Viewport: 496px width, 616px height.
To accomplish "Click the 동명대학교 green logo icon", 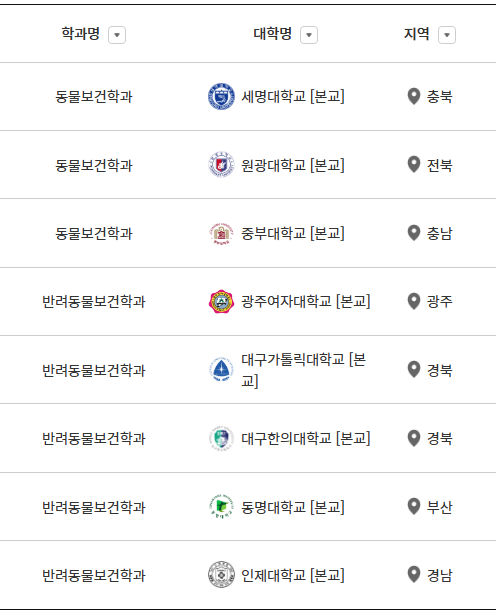I will point(221,507).
